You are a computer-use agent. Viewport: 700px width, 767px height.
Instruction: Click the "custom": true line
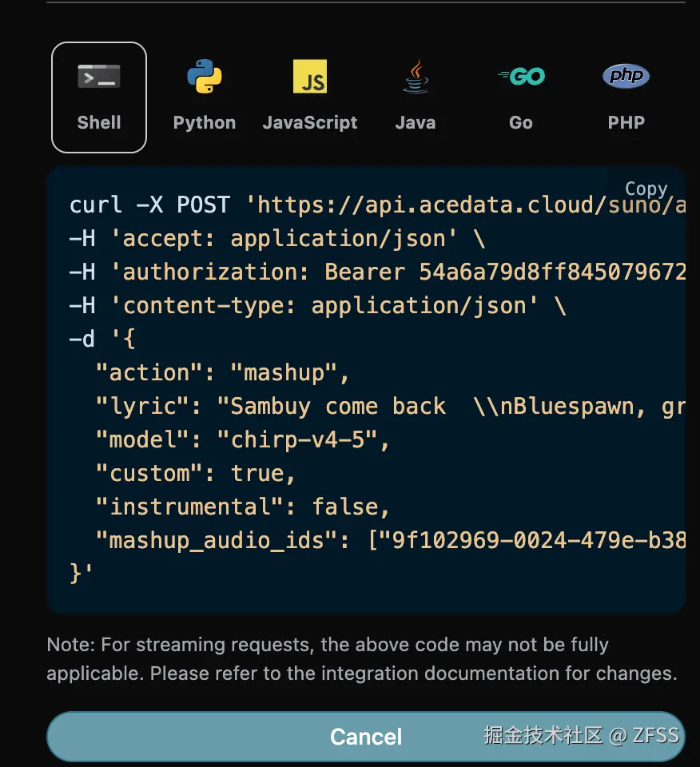pos(196,474)
